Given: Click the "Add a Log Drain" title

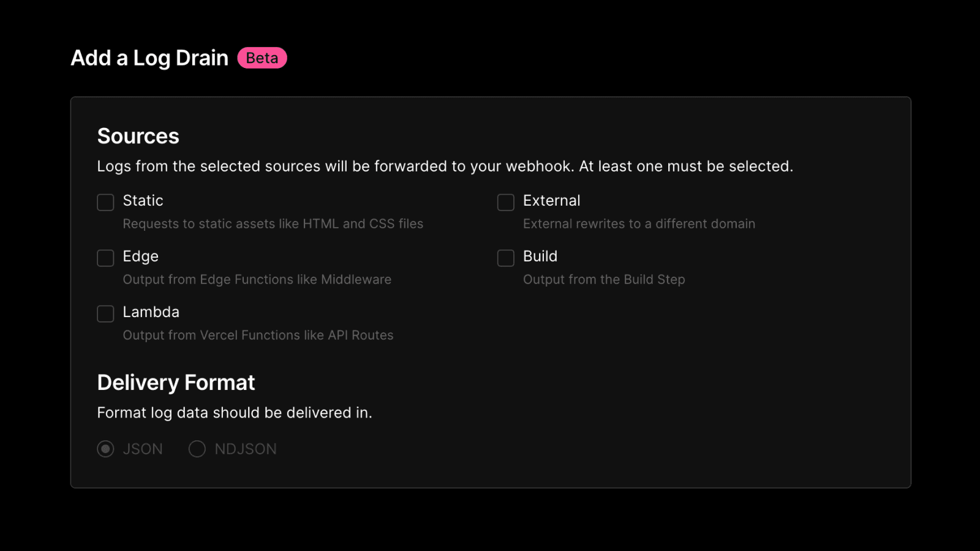Looking at the screenshot, I should (x=149, y=58).
